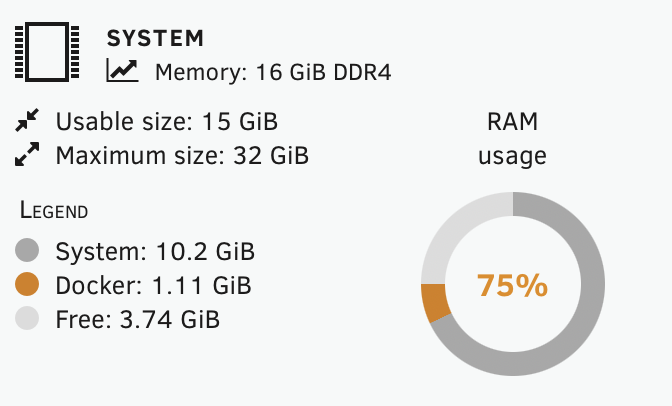This screenshot has width=672, height=406.
Task: Click the Free: 3.74 GiB legend entry
Action: [x=138, y=319]
